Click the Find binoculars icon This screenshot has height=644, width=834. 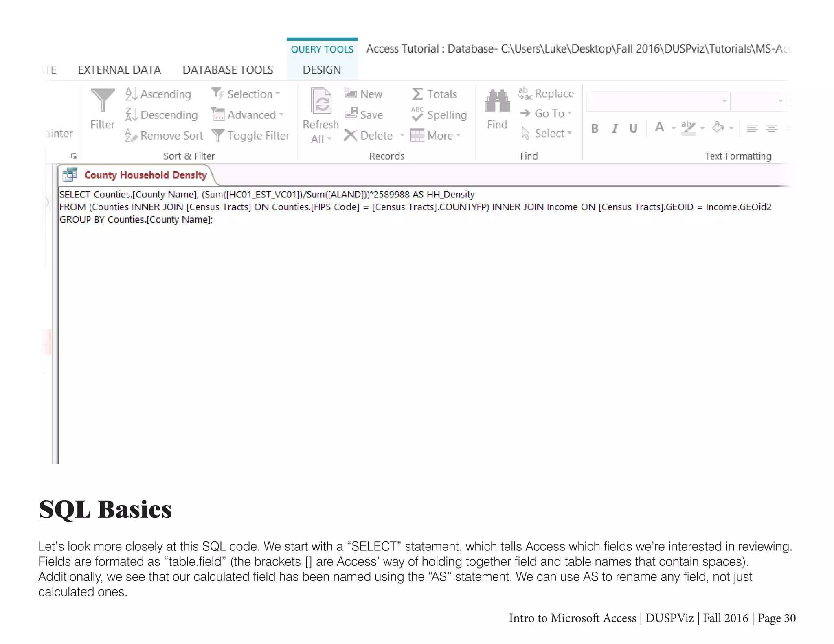(x=497, y=101)
